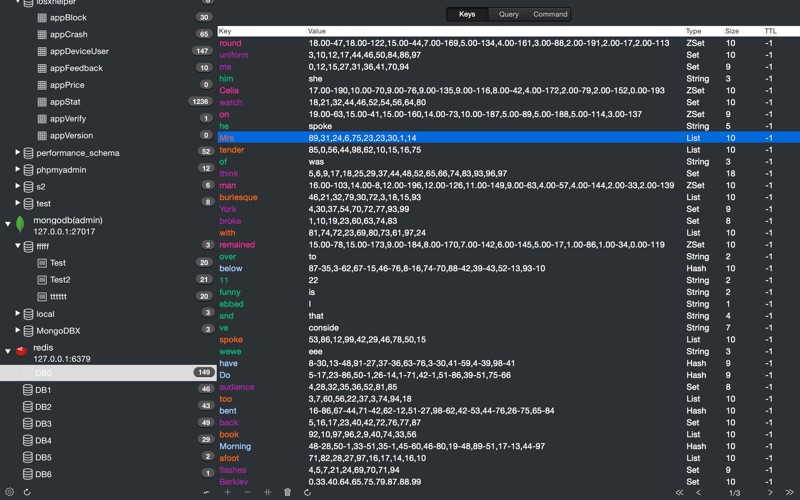Collapse the redis connection node
Image resolution: width=800 pixels, height=500 pixels.
point(8,351)
